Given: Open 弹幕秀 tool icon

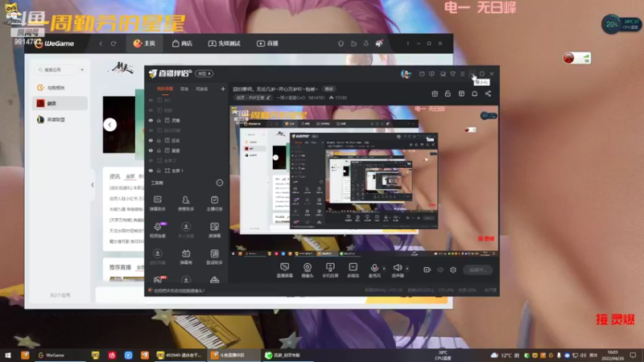Looking at the screenshot, I should pyautogui.click(x=186, y=257).
